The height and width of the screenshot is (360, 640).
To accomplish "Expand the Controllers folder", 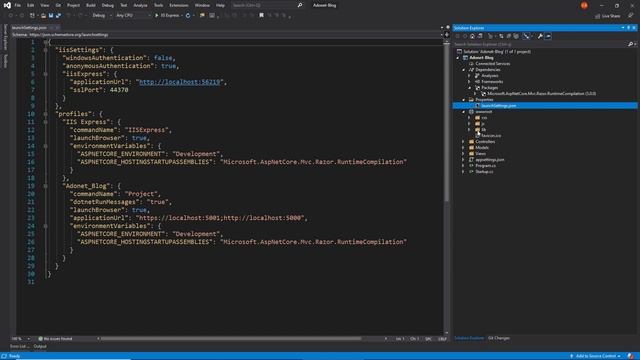I will 464,142.
